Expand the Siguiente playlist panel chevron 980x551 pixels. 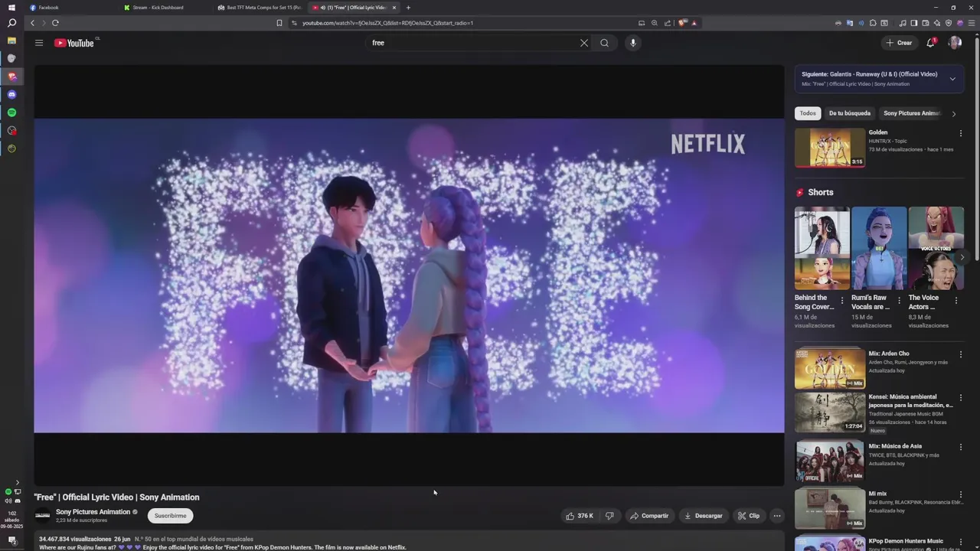pos(952,79)
